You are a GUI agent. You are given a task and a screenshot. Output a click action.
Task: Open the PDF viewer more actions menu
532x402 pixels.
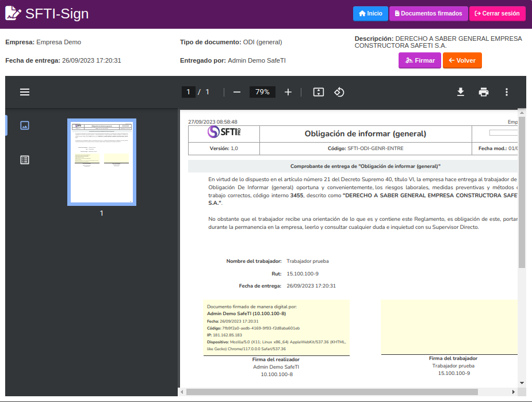tap(507, 92)
